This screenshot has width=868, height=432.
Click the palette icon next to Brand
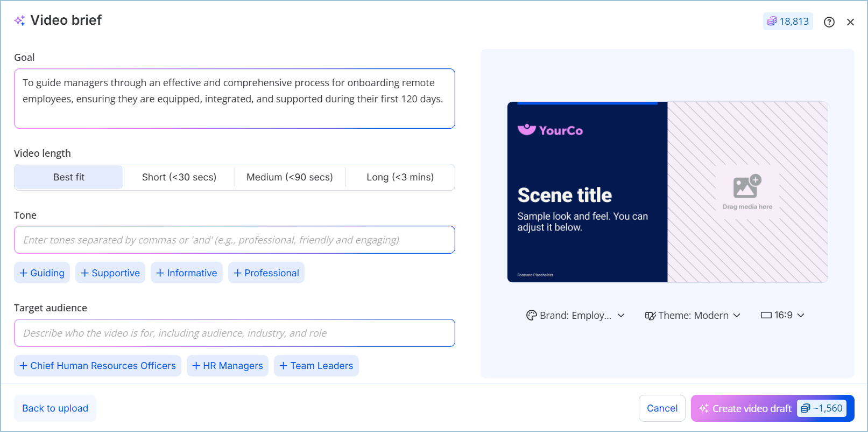pos(531,315)
